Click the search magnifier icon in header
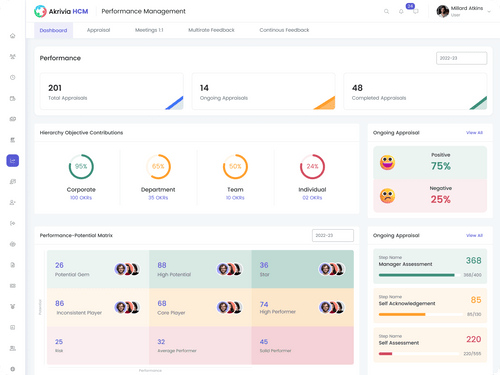This screenshot has width=500, height=375. [x=386, y=11]
